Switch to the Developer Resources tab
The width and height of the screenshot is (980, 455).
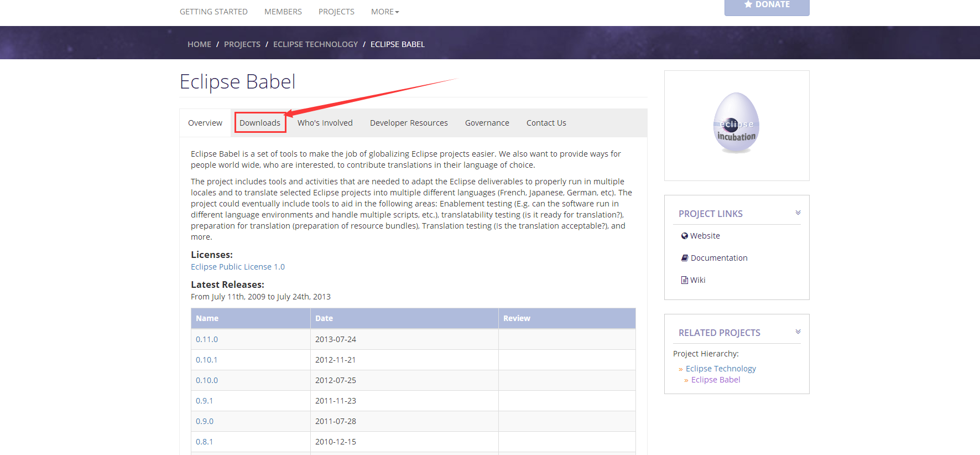pyautogui.click(x=409, y=123)
